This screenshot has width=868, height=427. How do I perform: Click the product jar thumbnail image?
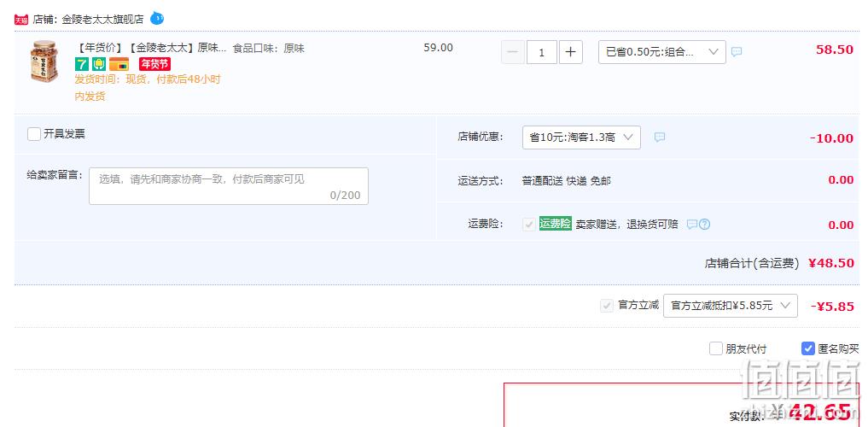(x=44, y=61)
